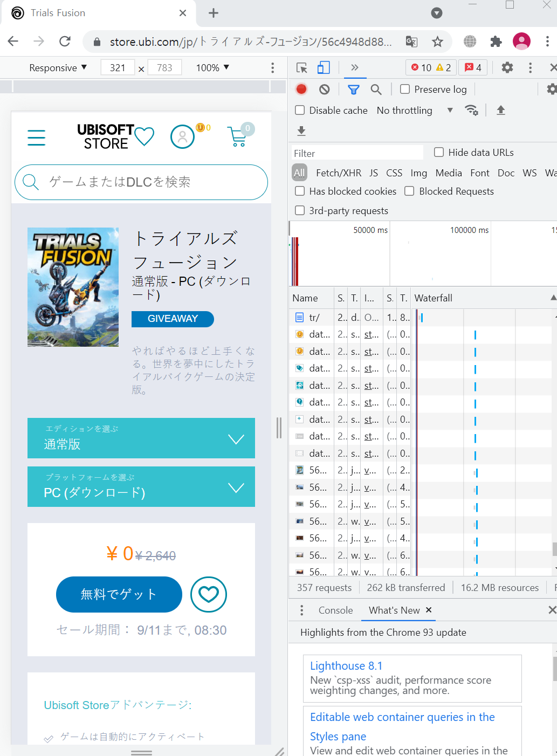Click the game search input field

click(x=141, y=182)
